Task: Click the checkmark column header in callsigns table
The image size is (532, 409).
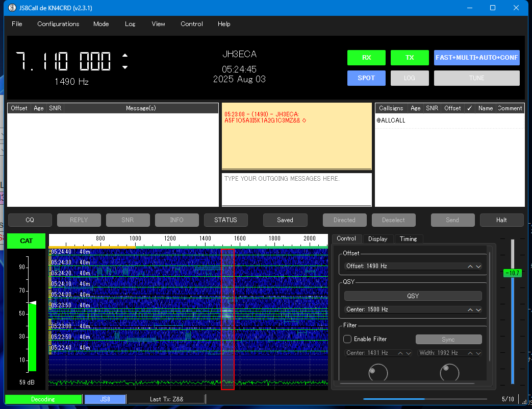Action: click(469, 108)
